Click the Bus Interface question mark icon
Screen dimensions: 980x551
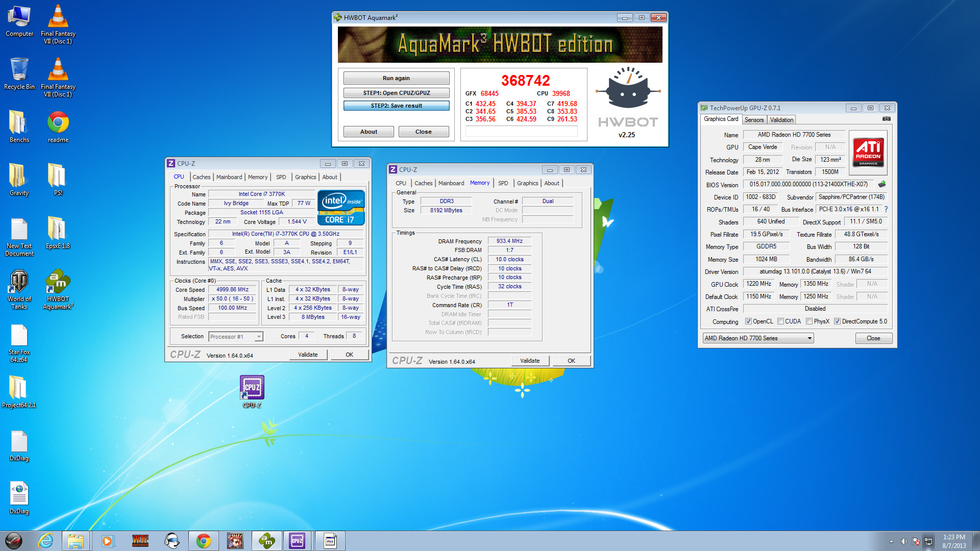[886, 209]
